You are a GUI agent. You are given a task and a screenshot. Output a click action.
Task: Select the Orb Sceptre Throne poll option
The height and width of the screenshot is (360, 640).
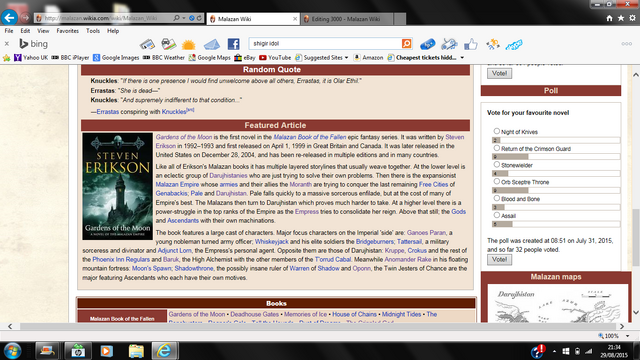click(496, 181)
